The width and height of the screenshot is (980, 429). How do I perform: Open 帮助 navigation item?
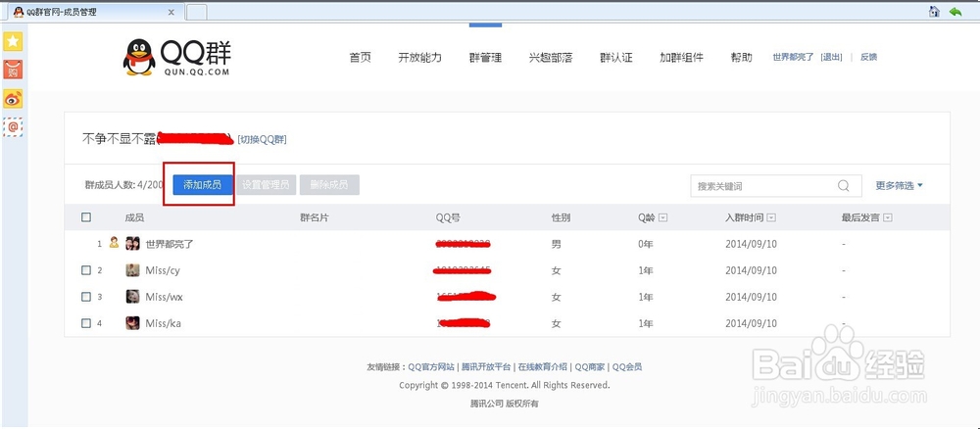pyautogui.click(x=741, y=58)
